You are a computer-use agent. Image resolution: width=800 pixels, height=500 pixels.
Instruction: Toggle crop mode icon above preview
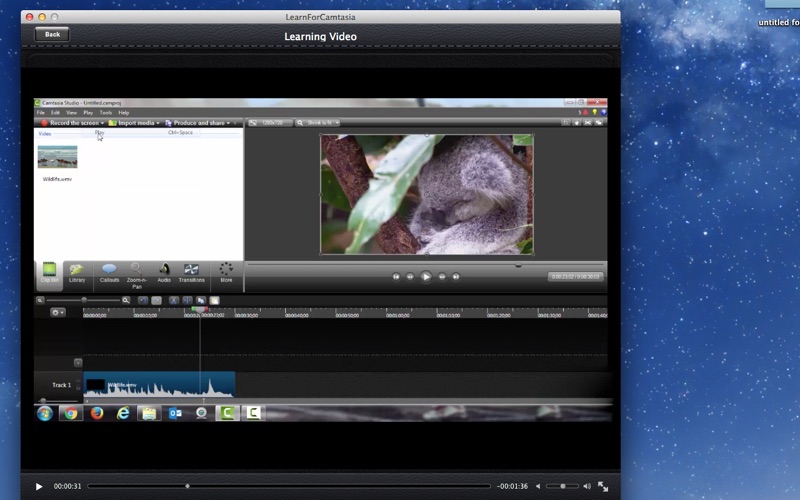click(x=565, y=123)
